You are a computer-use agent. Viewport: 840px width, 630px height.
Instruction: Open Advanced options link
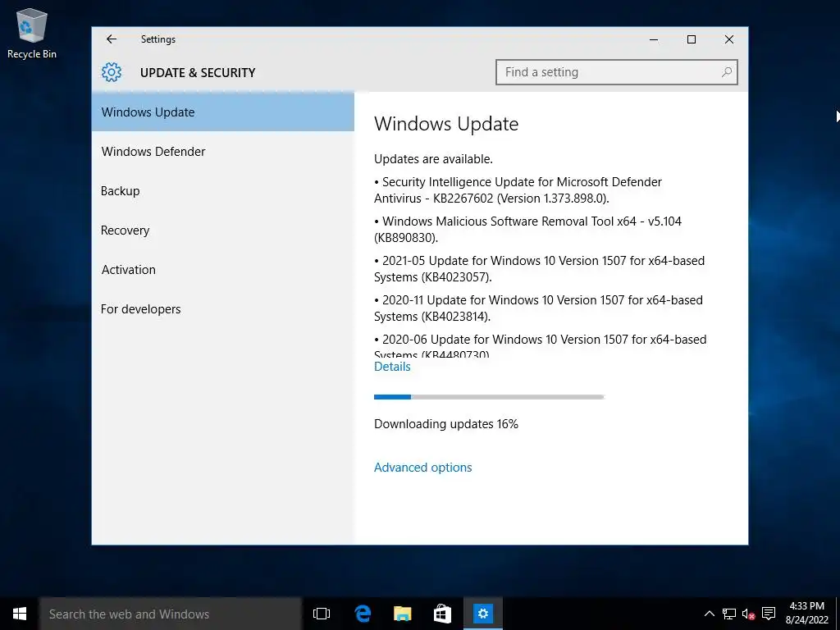[422, 467]
